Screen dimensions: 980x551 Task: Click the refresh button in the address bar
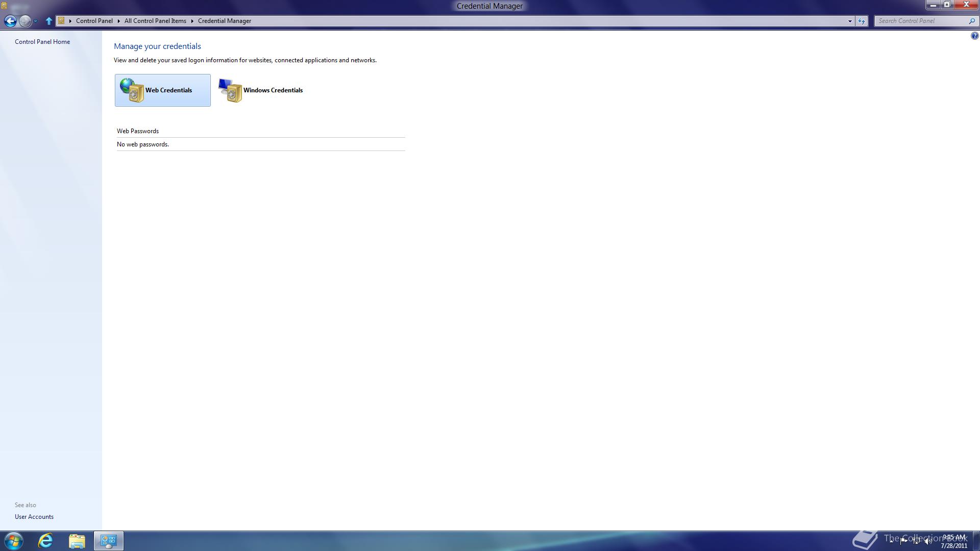[x=862, y=21]
